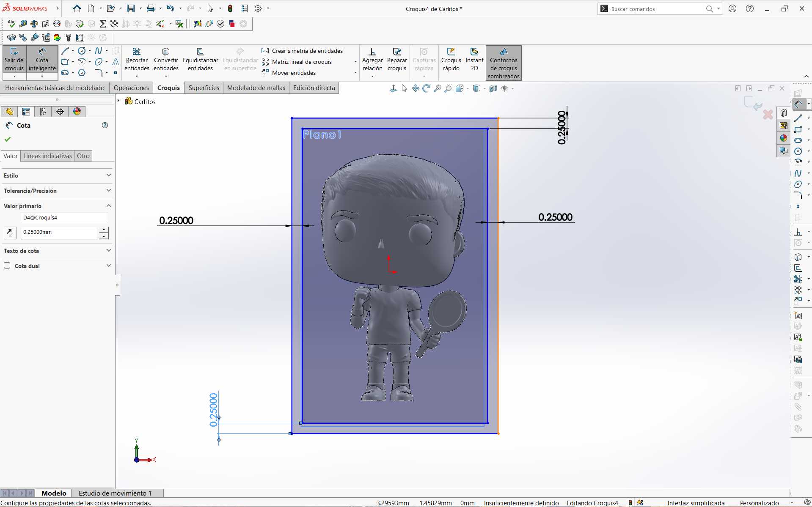Toggle Cota inteligente tool
Image resolution: width=812 pixels, height=507 pixels.
click(x=42, y=60)
